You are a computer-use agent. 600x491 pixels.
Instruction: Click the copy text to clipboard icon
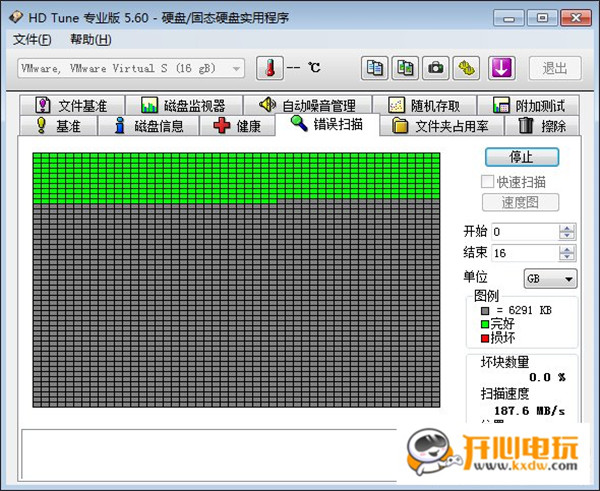point(375,68)
